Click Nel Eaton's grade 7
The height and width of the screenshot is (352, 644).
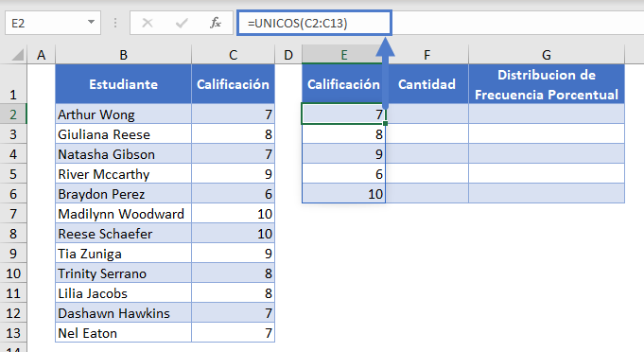pyautogui.click(x=233, y=333)
